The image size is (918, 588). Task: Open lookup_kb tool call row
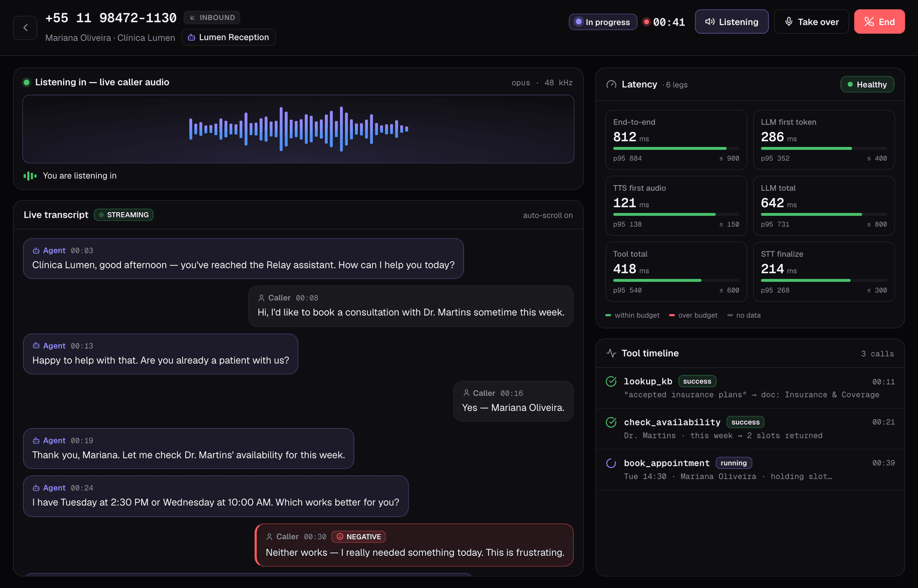coord(750,388)
